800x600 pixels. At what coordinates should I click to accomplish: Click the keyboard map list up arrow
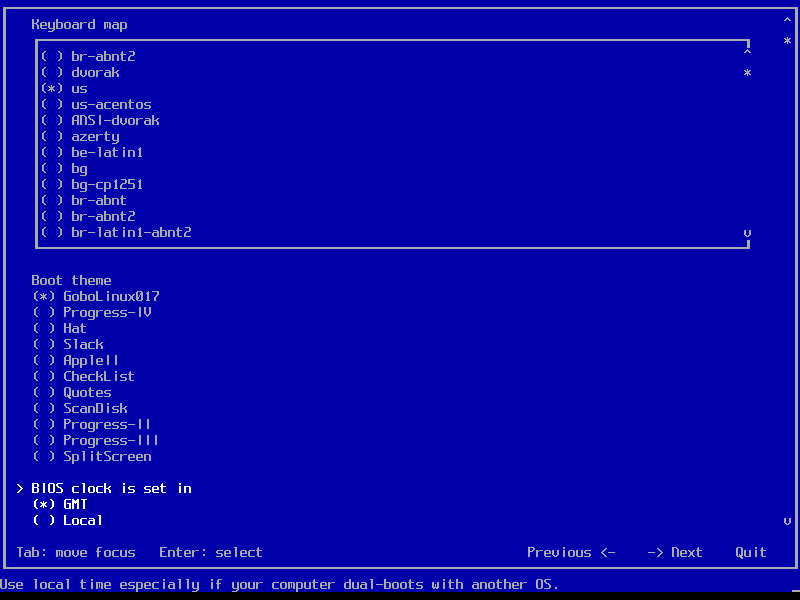(747, 50)
